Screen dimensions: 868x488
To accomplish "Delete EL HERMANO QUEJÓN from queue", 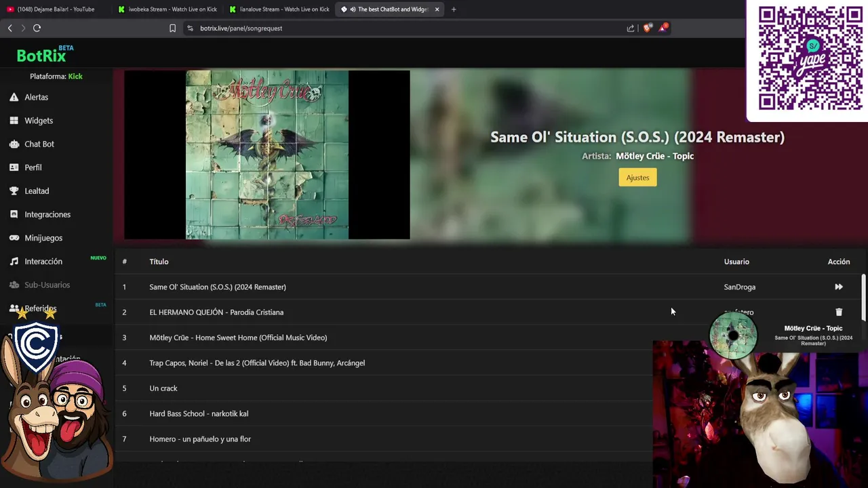I will (x=839, y=312).
